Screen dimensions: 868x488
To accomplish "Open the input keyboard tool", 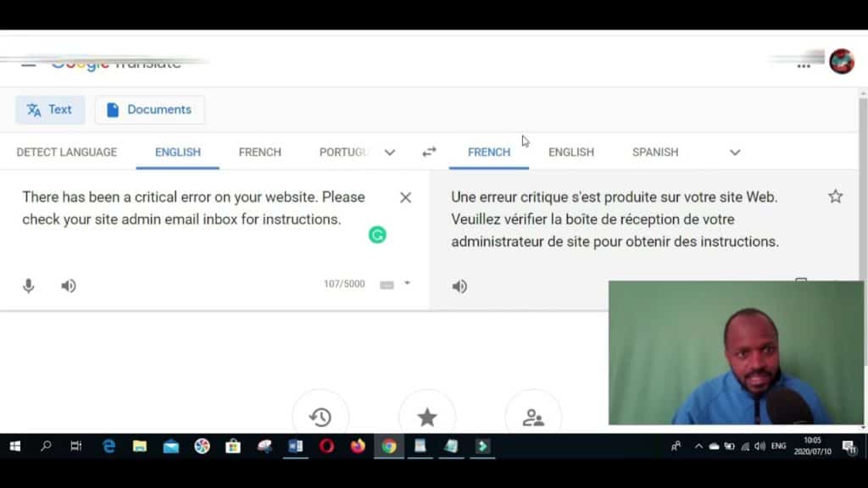I will pos(387,285).
